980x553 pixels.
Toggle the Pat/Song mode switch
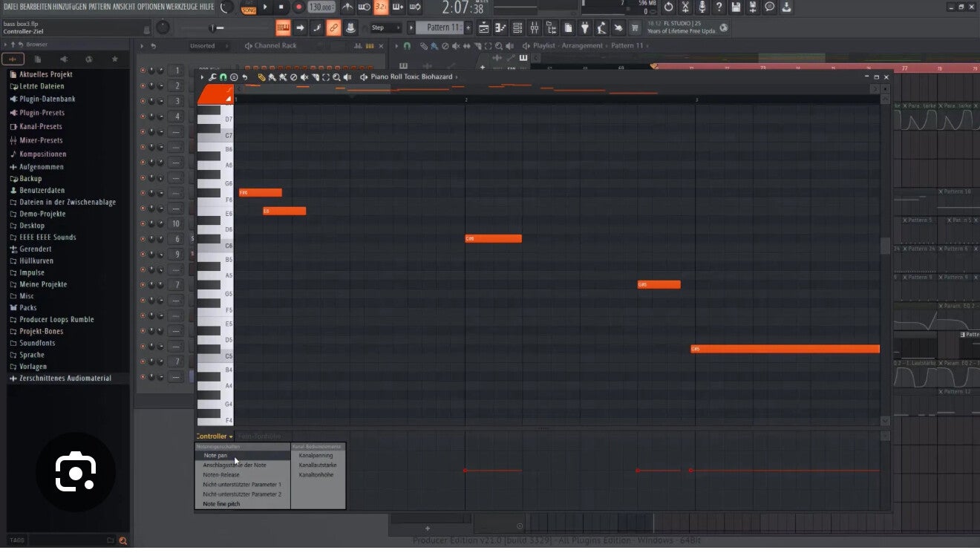pos(249,7)
